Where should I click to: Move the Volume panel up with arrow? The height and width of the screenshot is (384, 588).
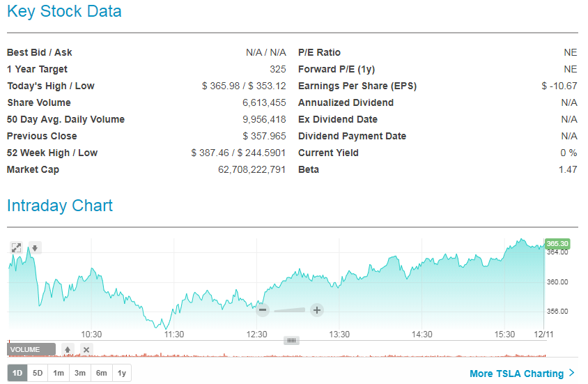coord(68,349)
